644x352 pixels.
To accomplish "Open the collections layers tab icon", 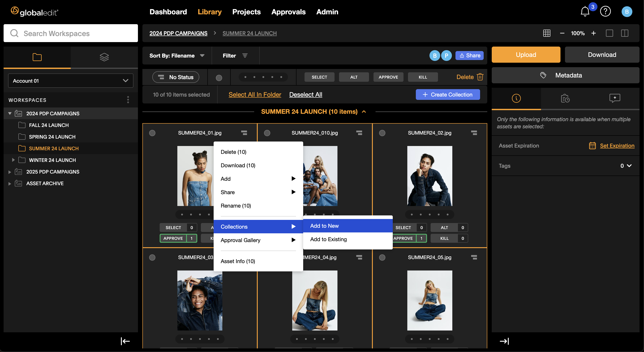I will tap(104, 57).
